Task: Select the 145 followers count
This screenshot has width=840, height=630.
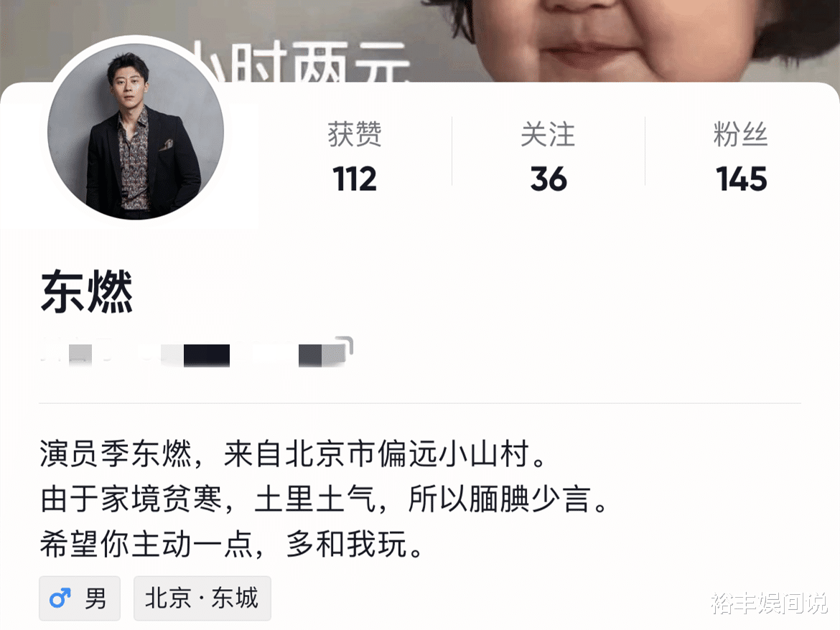Action: coord(742,179)
